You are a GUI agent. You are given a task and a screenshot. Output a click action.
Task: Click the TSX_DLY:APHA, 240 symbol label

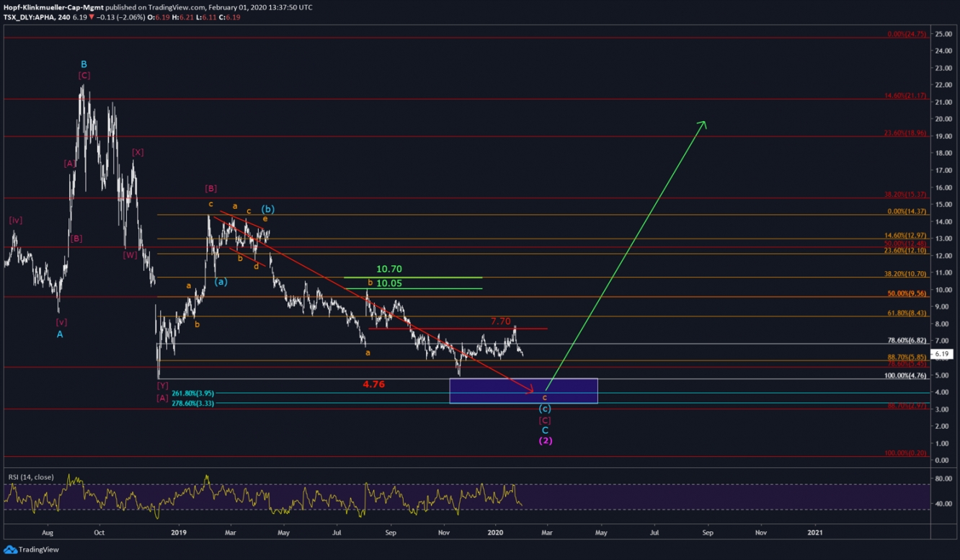coord(36,17)
